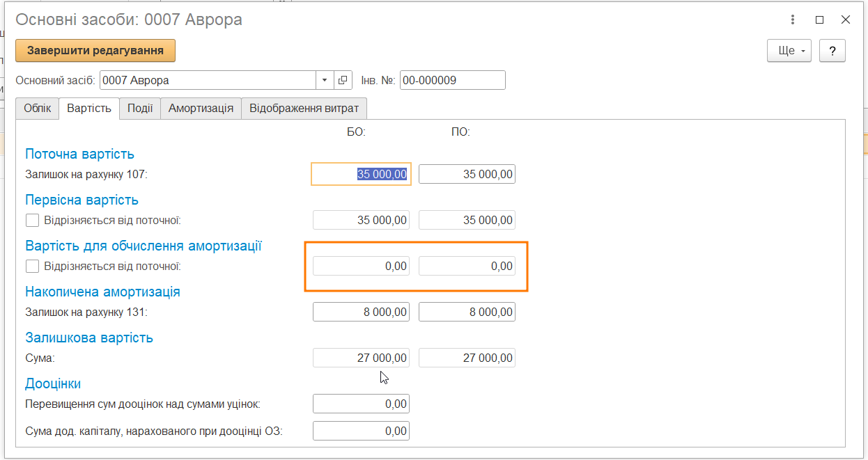Click the Первісна вартість section heading
868x460 pixels.
pos(82,200)
